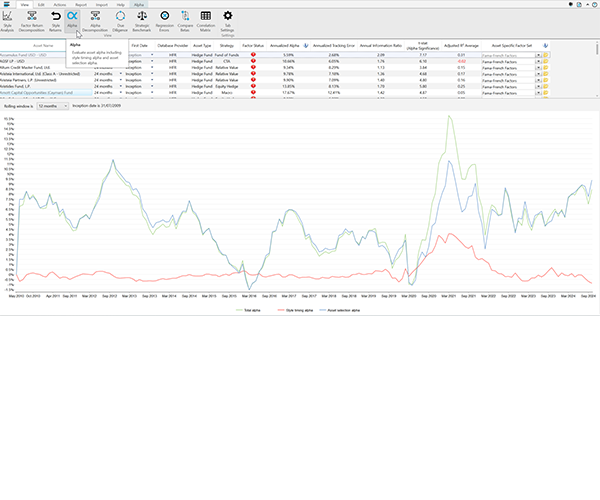Toggle Asset selection alpha legend entry
This screenshot has width=600, height=500.
[x=340, y=310]
